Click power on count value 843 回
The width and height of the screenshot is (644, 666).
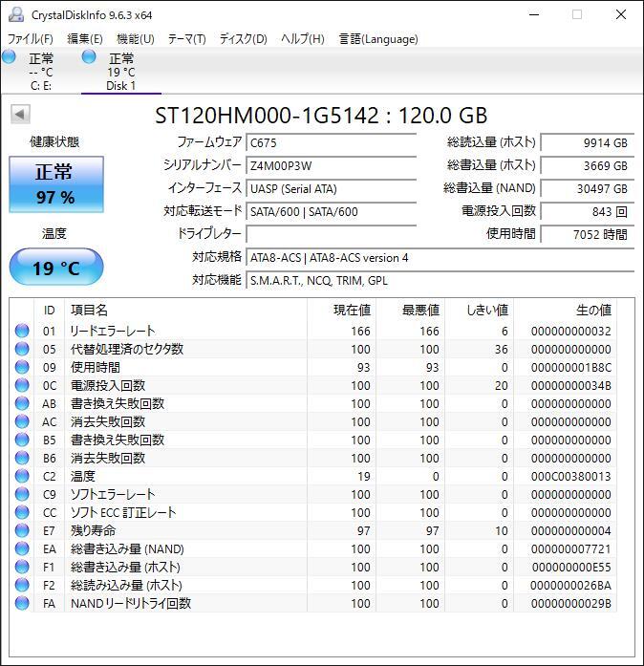pyautogui.click(x=587, y=211)
